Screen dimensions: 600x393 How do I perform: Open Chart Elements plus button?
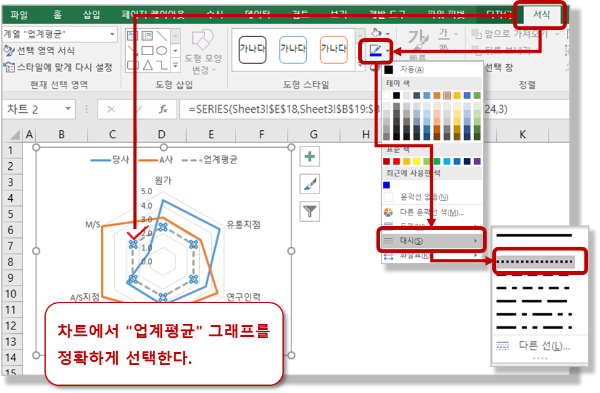pyautogui.click(x=310, y=156)
